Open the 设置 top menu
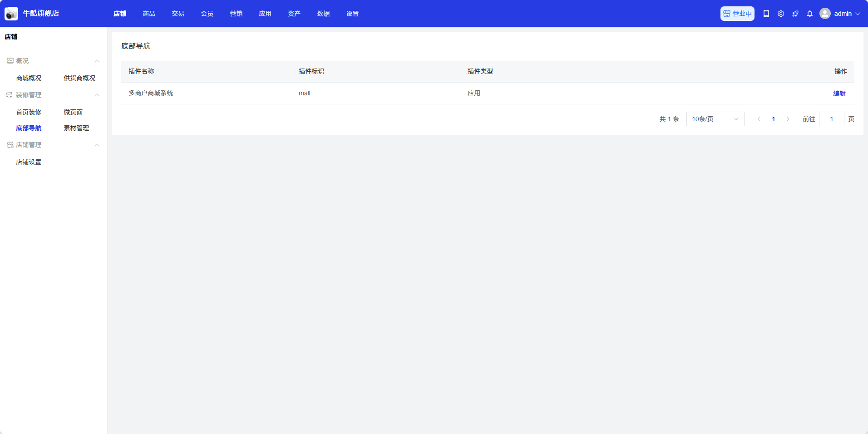Screen dimensions: 868x434 coord(352,14)
